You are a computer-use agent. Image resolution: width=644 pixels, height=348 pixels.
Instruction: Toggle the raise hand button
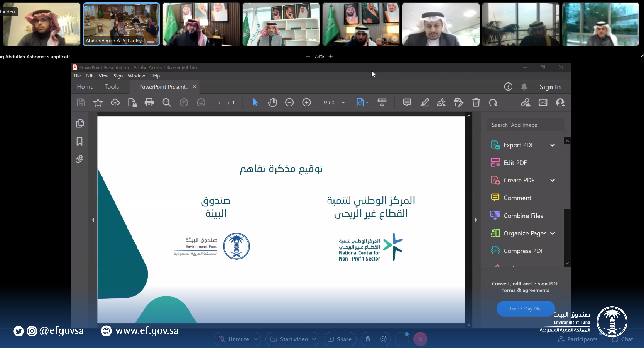tap(368, 339)
